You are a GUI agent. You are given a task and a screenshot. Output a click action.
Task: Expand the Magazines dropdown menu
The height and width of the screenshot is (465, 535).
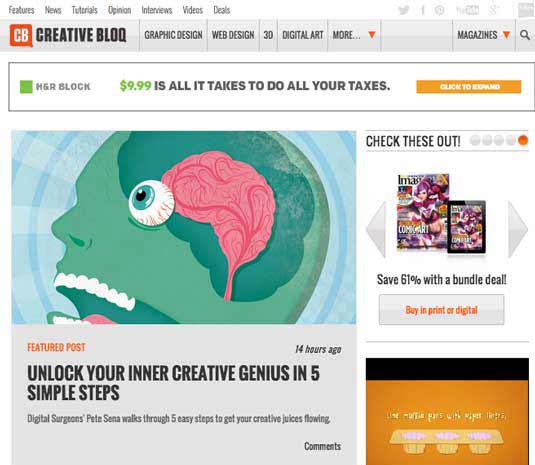(483, 35)
